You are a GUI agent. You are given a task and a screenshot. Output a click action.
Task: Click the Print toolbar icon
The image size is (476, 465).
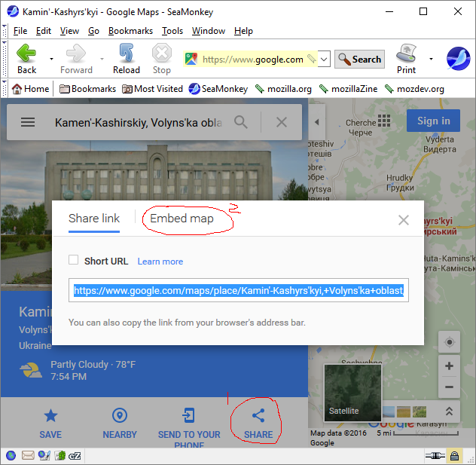406,59
